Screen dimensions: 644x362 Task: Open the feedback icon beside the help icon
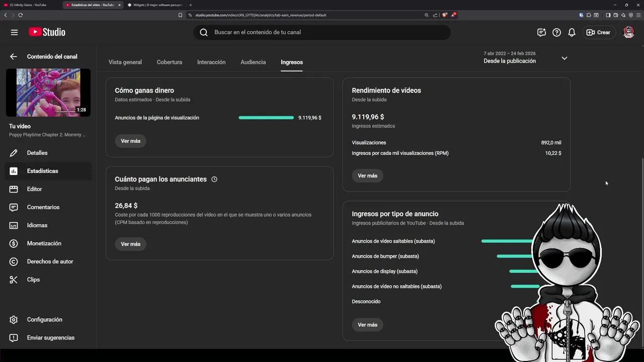(x=541, y=32)
